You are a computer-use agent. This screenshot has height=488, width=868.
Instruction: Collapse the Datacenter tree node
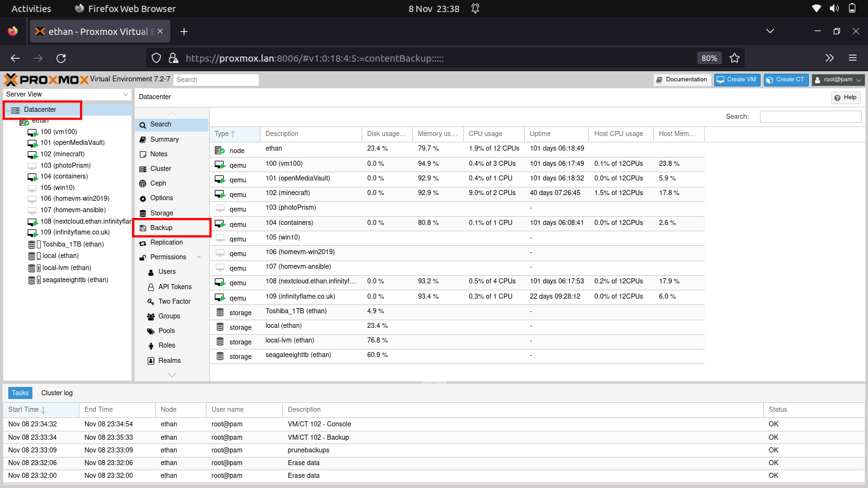tap(7, 110)
